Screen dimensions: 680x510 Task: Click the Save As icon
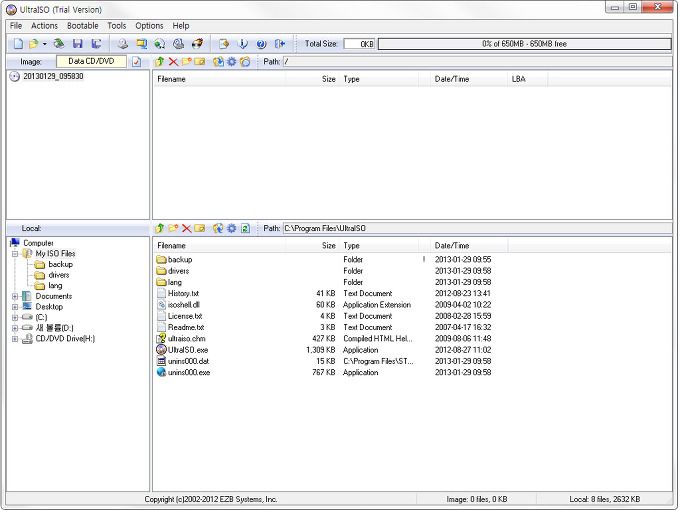tap(96, 43)
